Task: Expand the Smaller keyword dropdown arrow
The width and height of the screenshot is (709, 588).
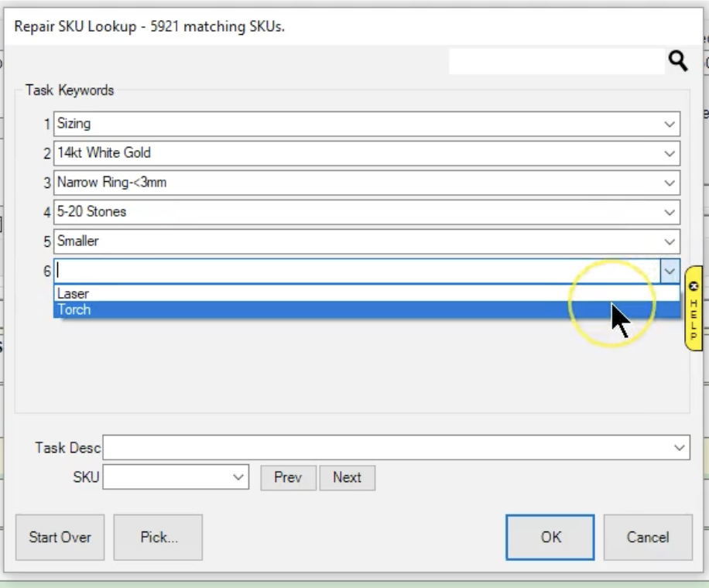Action: pyautogui.click(x=670, y=241)
